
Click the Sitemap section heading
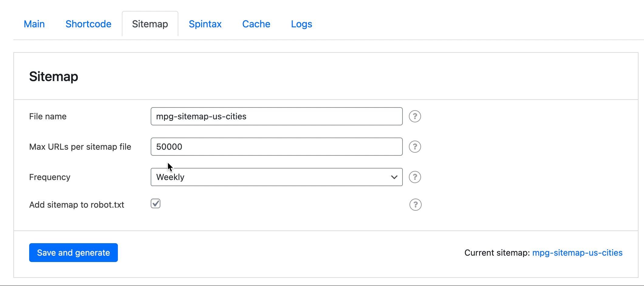click(x=53, y=77)
